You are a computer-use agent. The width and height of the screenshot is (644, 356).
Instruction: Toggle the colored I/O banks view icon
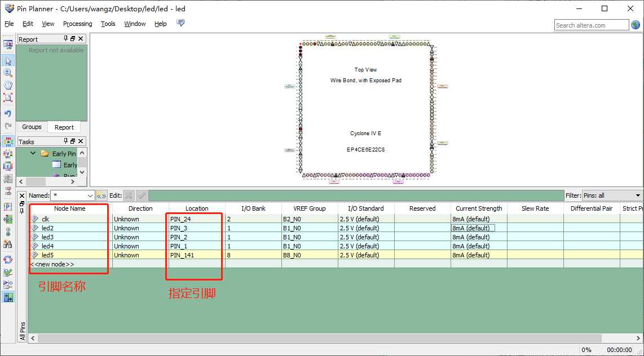tap(8, 141)
